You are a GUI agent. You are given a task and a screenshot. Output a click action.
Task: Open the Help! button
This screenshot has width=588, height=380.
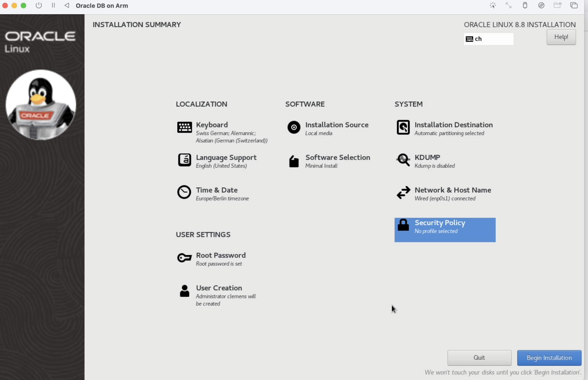pos(561,37)
